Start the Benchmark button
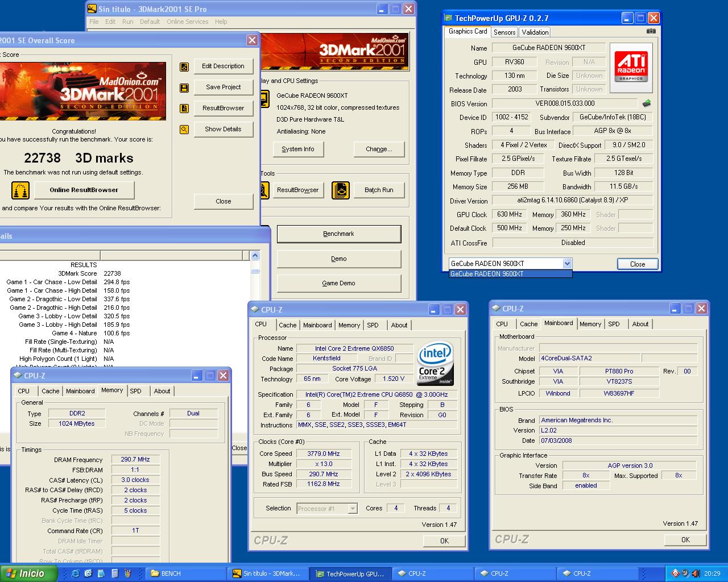 coord(339,234)
